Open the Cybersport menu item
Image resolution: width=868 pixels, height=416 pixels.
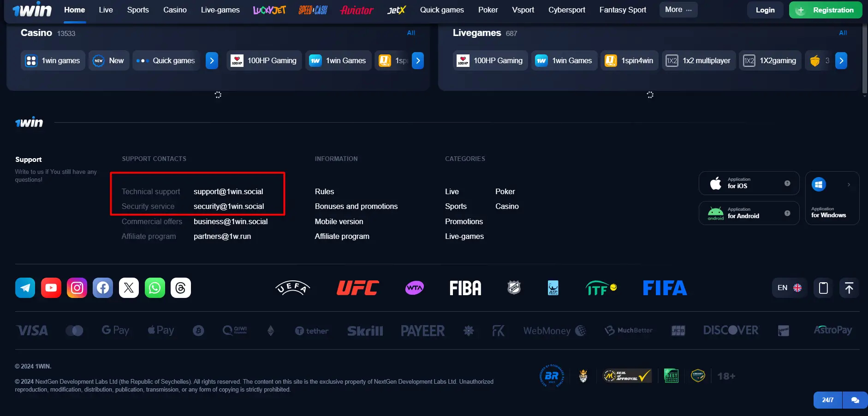pos(566,10)
